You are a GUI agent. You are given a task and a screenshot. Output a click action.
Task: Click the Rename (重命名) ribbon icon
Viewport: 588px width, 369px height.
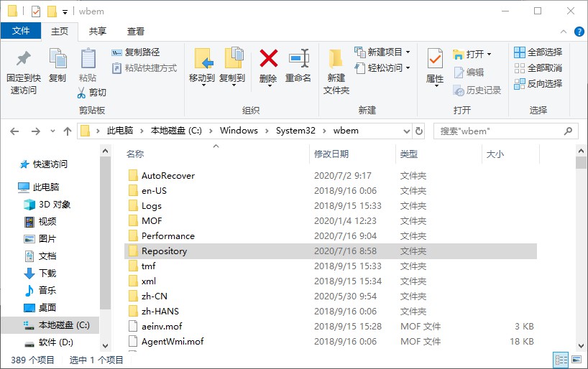coord(298,59)
